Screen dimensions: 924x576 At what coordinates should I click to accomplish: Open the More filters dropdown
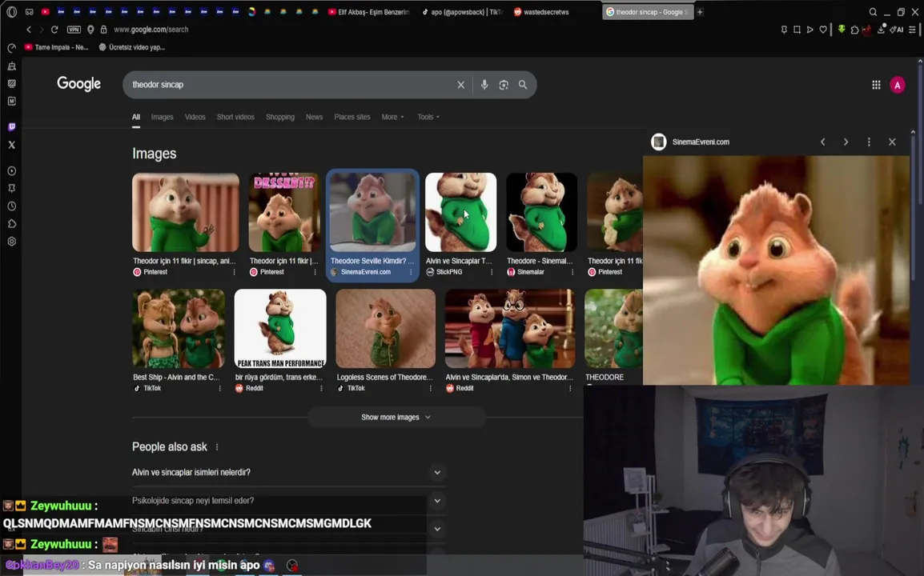[x=392, y=118]
